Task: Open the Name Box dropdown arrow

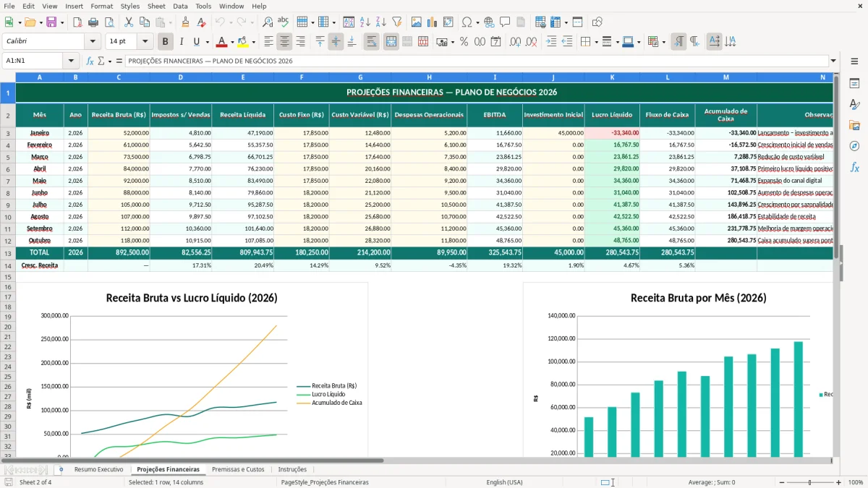Action: click(71, 61)
